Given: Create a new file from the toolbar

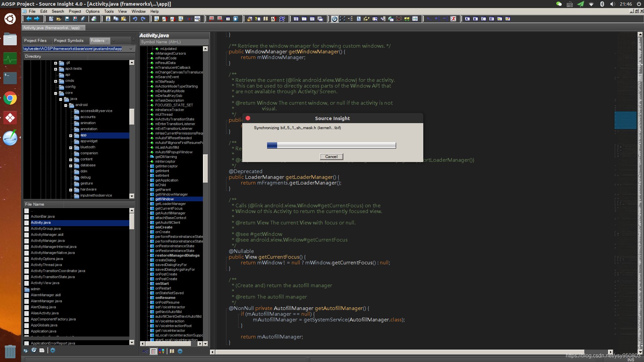Looking at the screenshot, I should 51,19.
